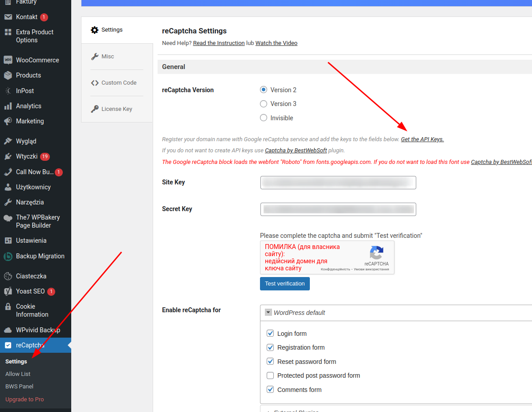Click the Analytics bar chart icon
This screenshot has width=532, height=412.
(x=8, y=106)
